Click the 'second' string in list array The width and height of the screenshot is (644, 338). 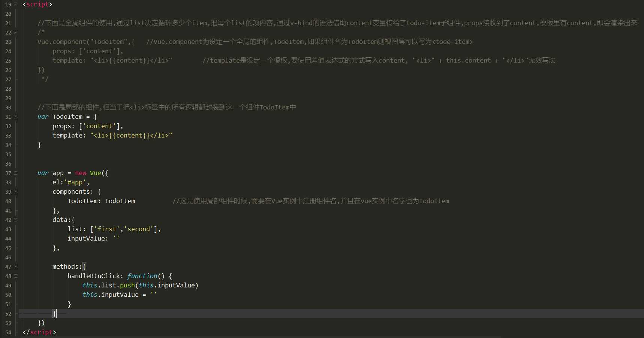(139, 229)
